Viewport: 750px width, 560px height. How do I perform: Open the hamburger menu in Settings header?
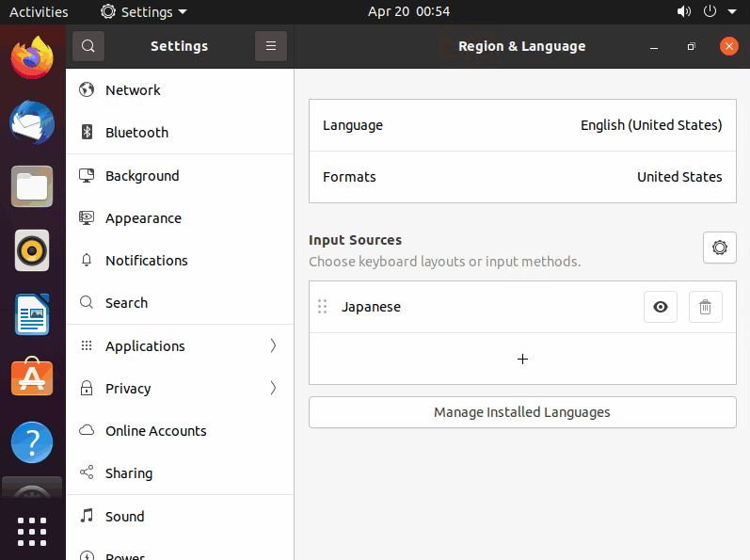point(271,46)
